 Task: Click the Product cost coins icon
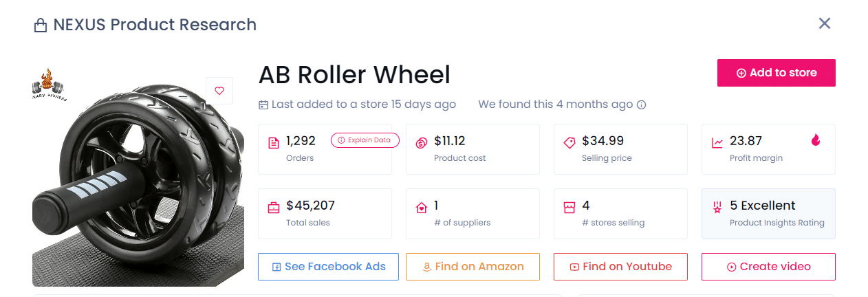pos(422,143)
